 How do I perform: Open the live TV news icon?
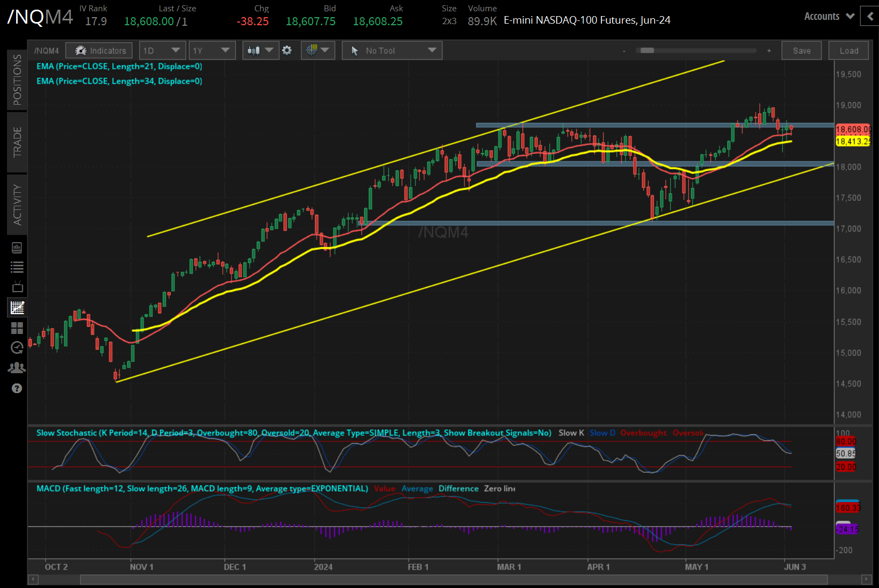point(17,286)
